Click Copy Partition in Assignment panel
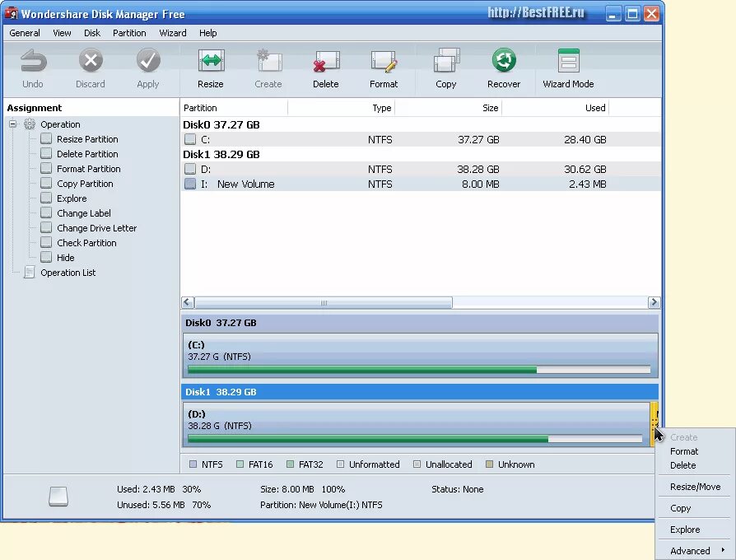This screenshot has height=560, width=736. click(85, 184)
